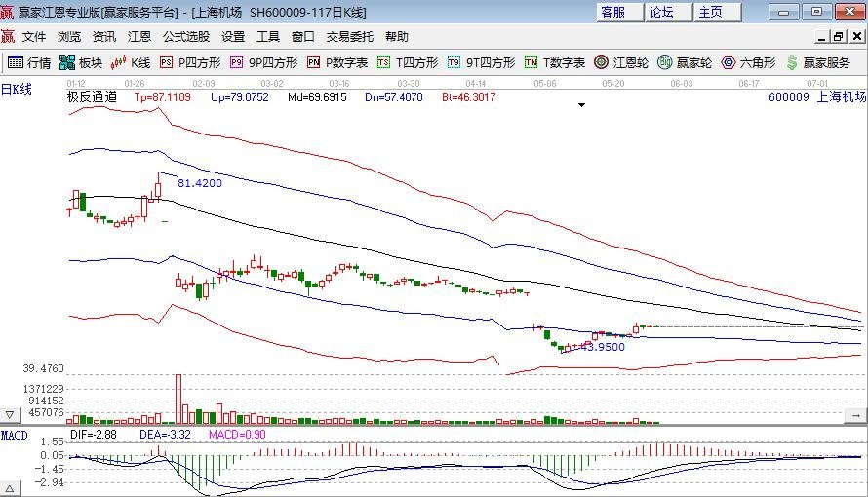Open the 设置 menu
Image resolution: width=868 pixels, height=497 pixels.
(x=233, y=36)
